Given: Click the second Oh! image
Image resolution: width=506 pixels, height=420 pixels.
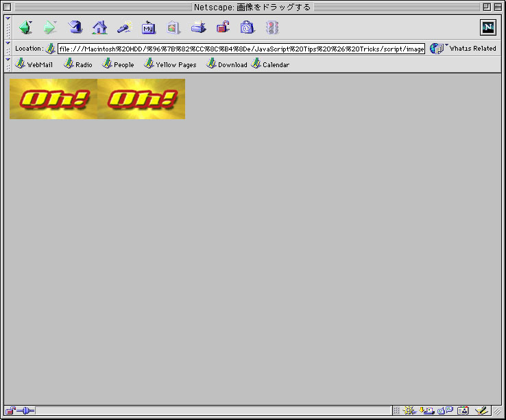Looking at the screenshot, I should (x=141, y=99).
